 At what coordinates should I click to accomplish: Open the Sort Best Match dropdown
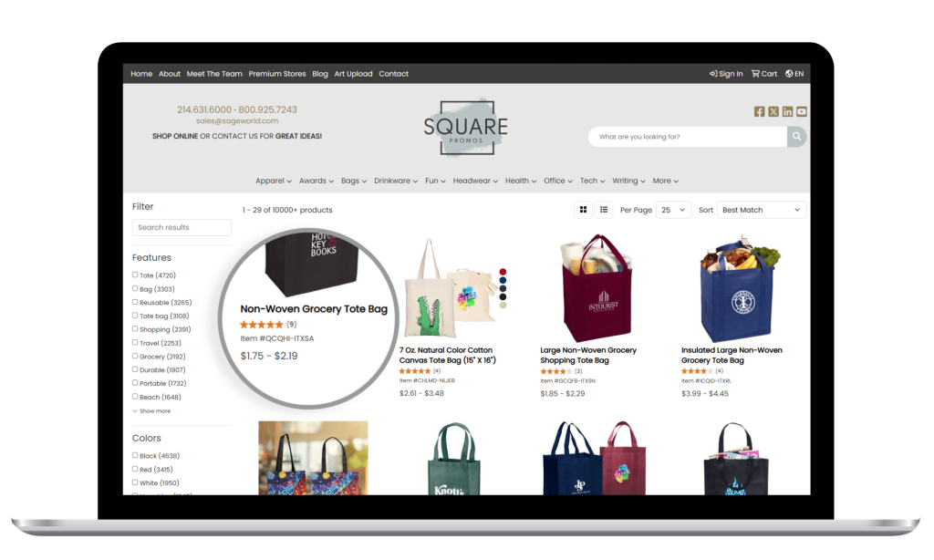762,210
